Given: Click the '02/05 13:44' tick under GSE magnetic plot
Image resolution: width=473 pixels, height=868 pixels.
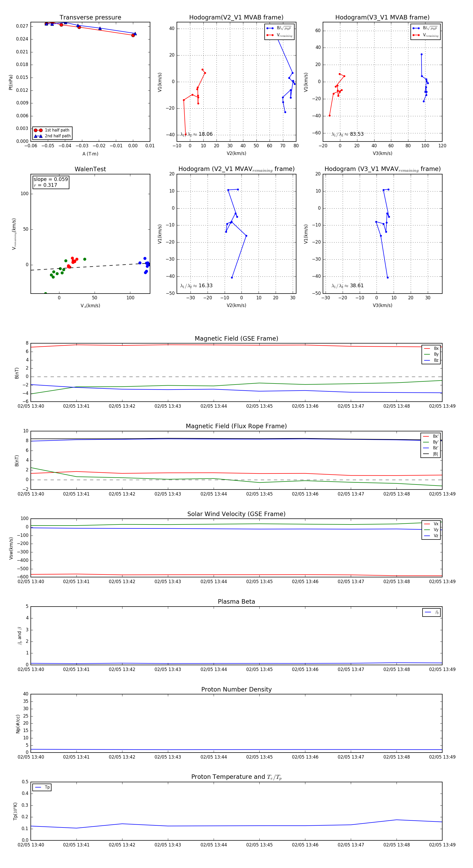Looking at the screenshot, I should pyautogui.click(x=213, y=406).
